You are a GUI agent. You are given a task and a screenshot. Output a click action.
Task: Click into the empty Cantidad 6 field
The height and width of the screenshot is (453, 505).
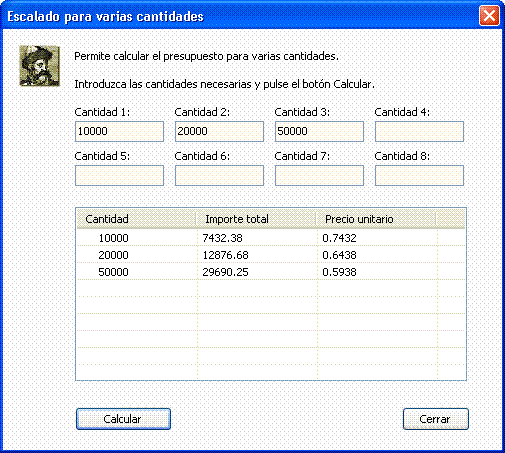219,175
